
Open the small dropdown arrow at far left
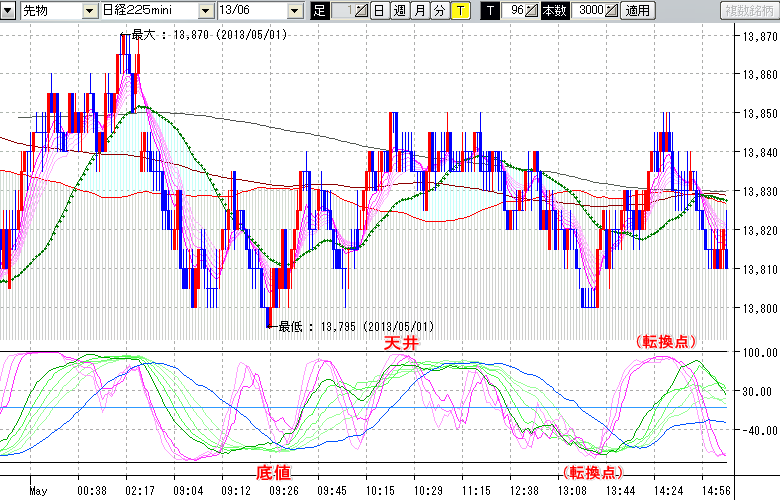8,11
